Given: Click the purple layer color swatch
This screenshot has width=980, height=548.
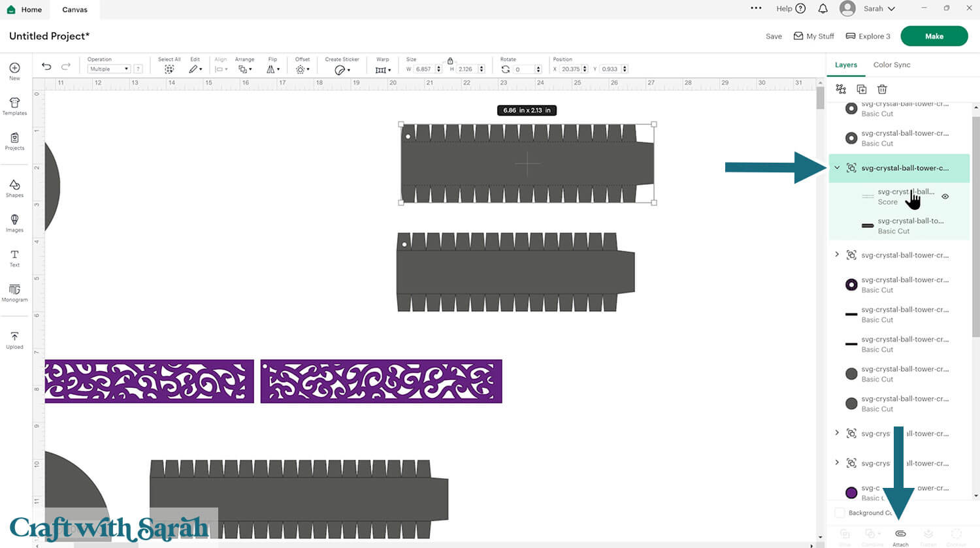Looking at the screenshot, I should tap(851, 493).
